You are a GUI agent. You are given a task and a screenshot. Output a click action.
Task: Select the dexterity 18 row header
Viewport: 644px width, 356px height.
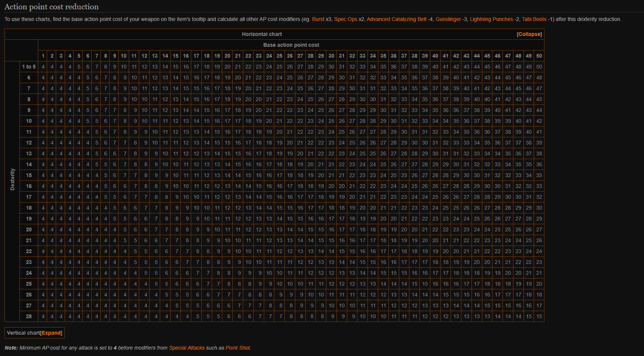coord(29,208)
